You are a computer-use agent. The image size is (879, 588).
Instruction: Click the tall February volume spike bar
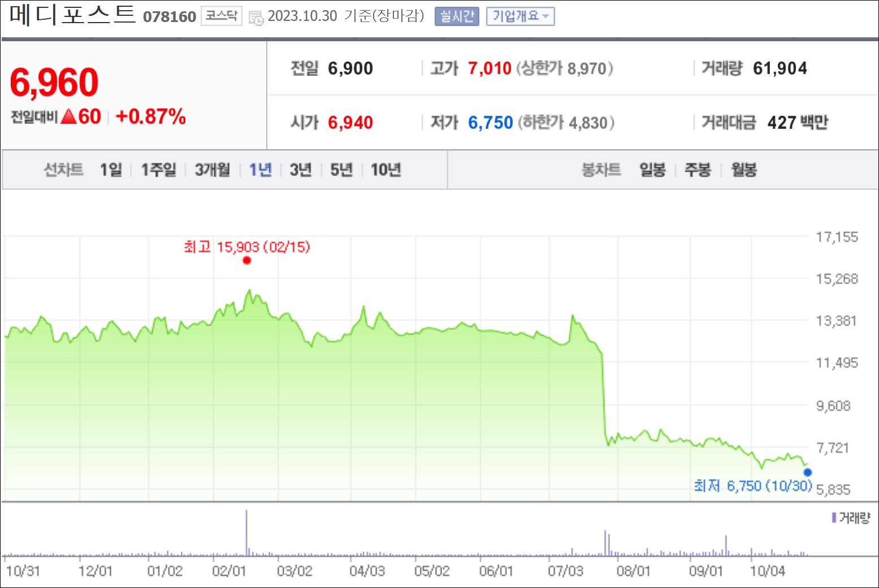point(246,533)
